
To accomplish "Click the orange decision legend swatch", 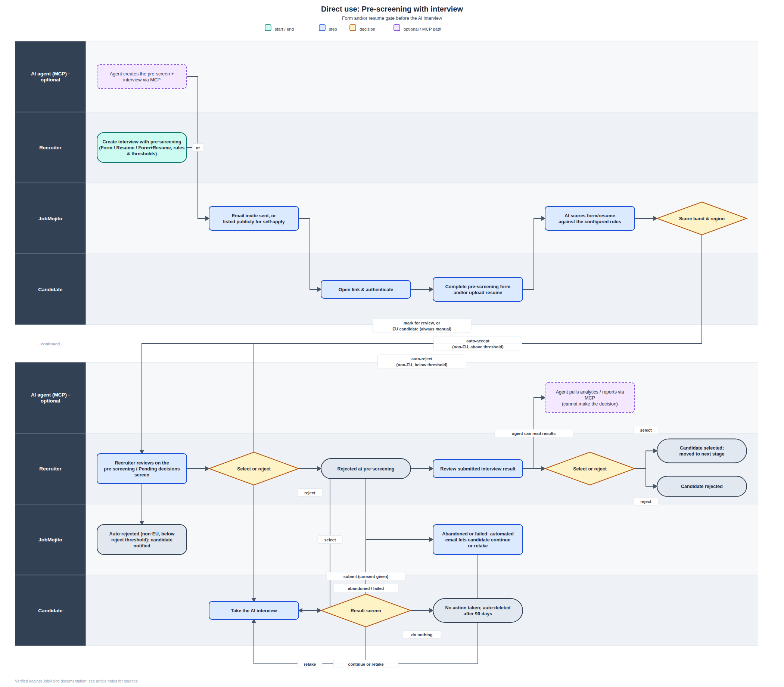I will (x=353, y=28).
